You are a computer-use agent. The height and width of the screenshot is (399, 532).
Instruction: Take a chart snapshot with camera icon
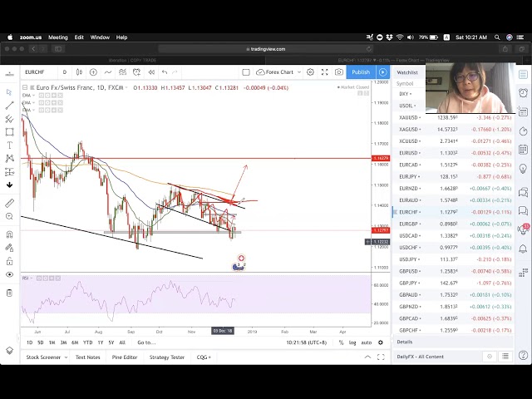point(339,72)
